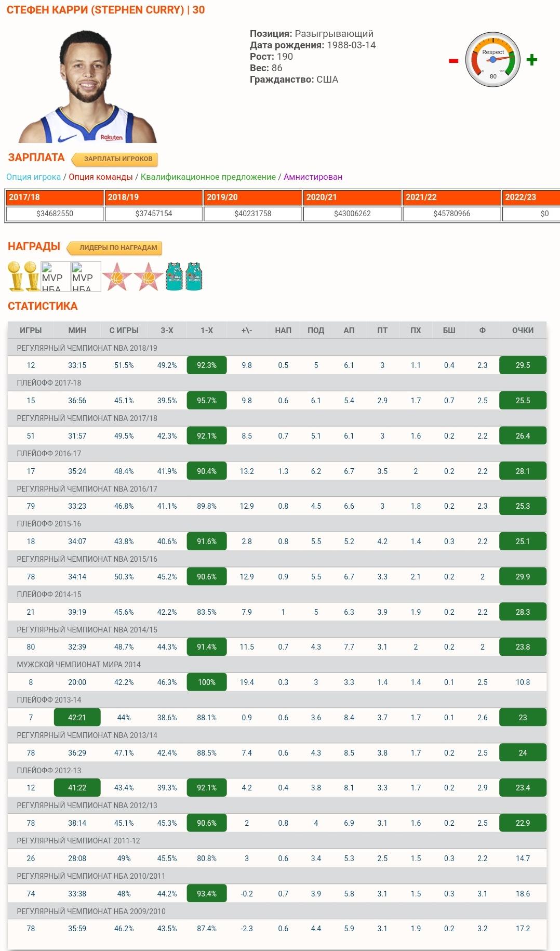
Task: Select the 2018/19 salary column header
Action: point(154,197)
